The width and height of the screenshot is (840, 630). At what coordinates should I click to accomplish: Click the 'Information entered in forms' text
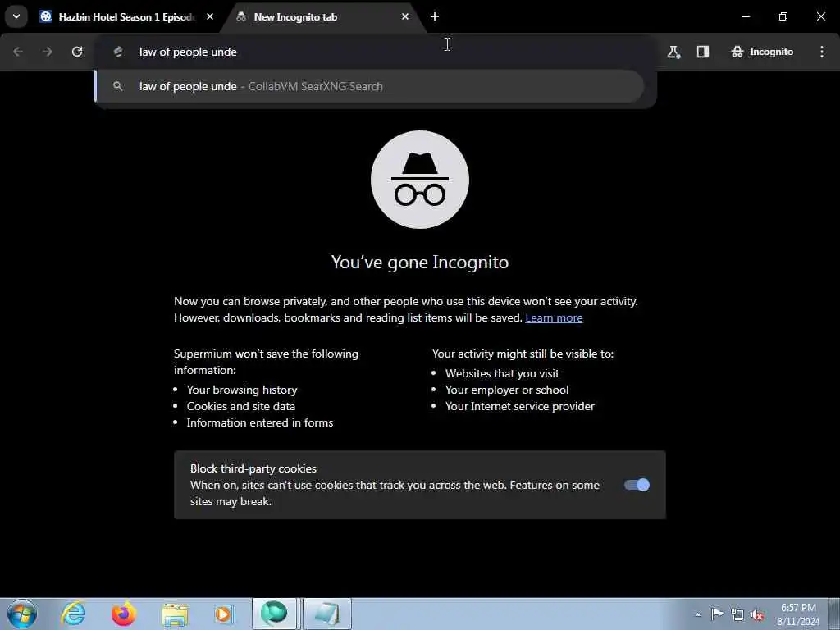click(260, 422)
